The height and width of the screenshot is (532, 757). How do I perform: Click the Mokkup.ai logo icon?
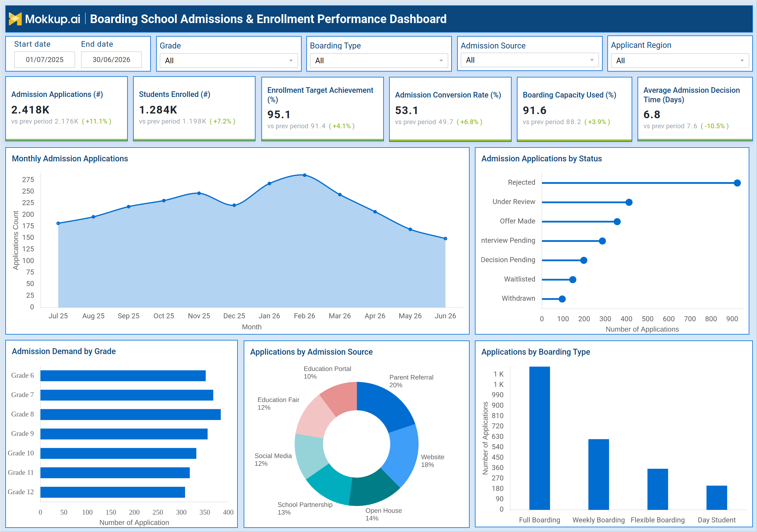pos(15,19)
